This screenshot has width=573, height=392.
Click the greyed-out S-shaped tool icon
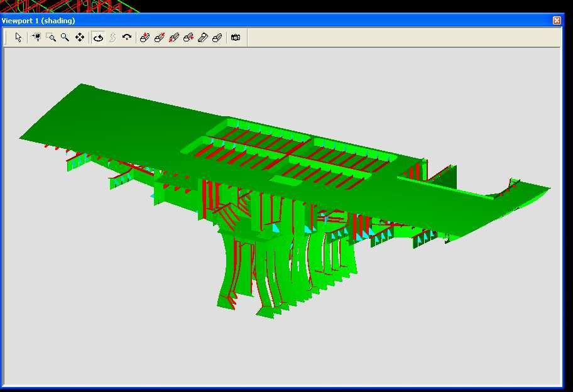pyautogui.click(x=113, y=37)
